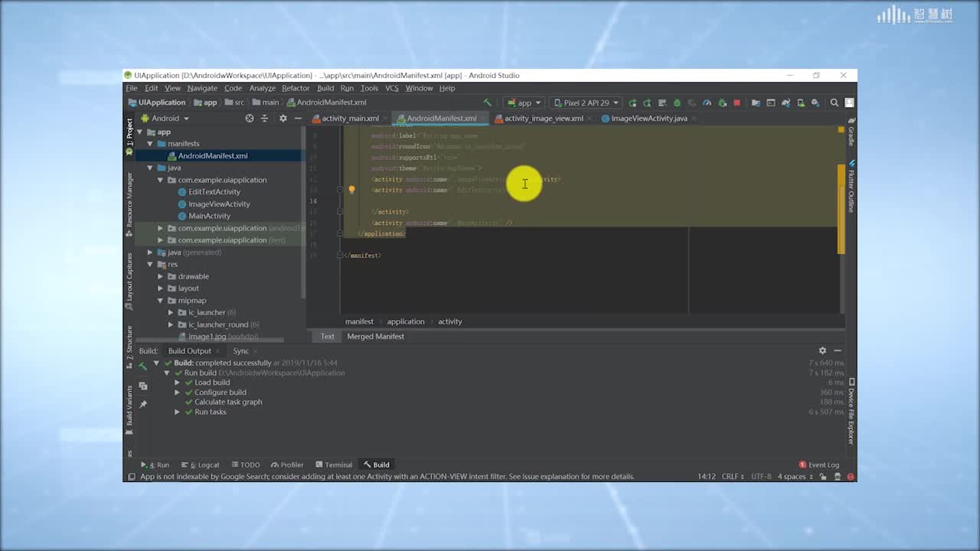Toggle the tool window bars icon in status bar
The width and height of the screenshot is (980, 551).
tap(132, 476)
